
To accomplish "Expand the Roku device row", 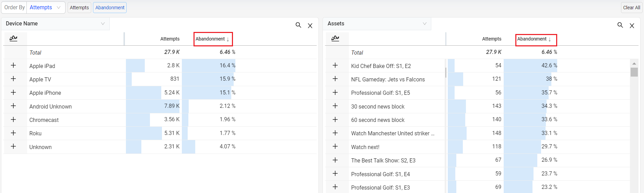I will (13, 133).
